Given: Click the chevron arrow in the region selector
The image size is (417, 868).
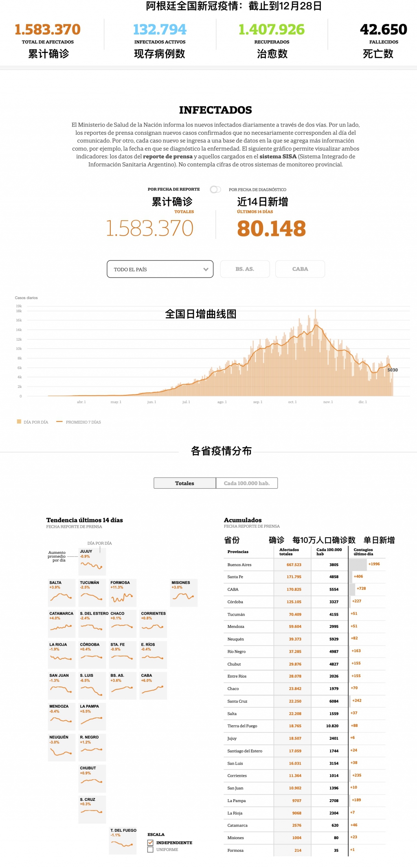Looking at the screenshot, I should coord(206,269).
